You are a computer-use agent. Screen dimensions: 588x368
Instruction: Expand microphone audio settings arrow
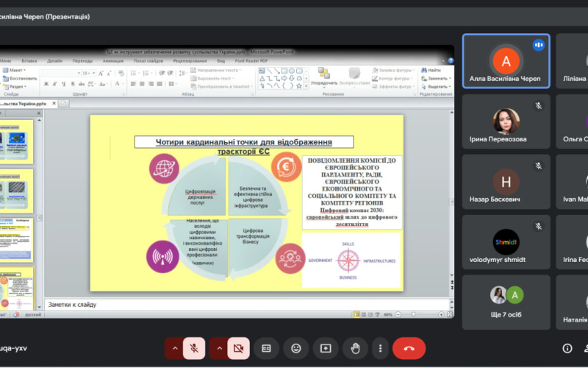pyautogui.click(x=175, y=348)
